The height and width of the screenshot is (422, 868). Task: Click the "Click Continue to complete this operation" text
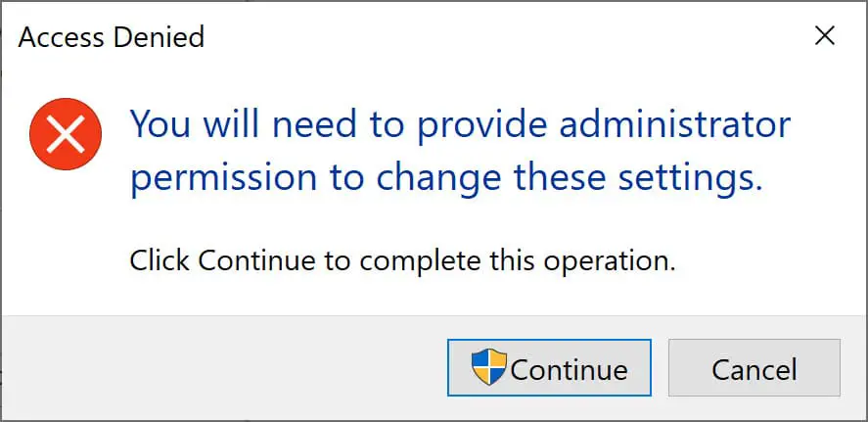402,261
